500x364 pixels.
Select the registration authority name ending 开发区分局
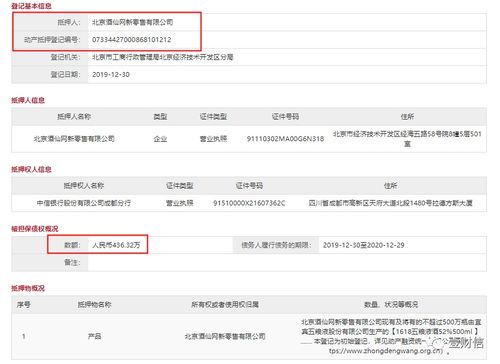point(163,57)
